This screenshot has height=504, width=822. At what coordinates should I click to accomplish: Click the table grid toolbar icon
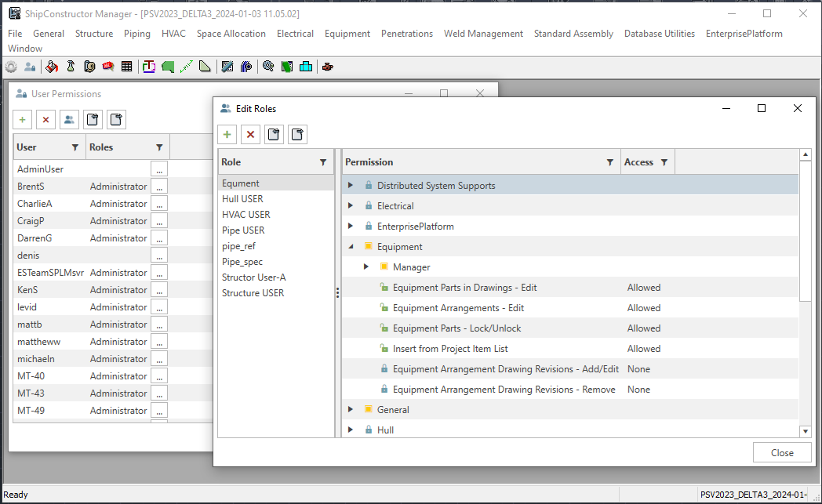(126, 67)
